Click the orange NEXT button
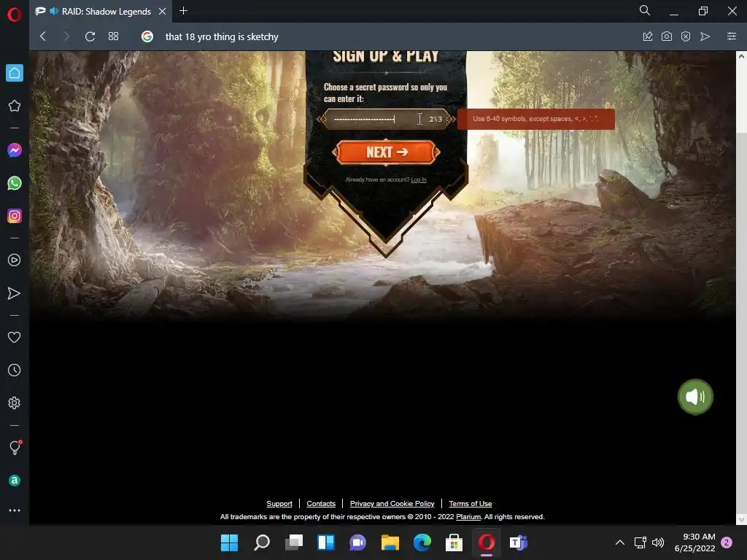The image size is (747, 560). [x=386, y=152]
